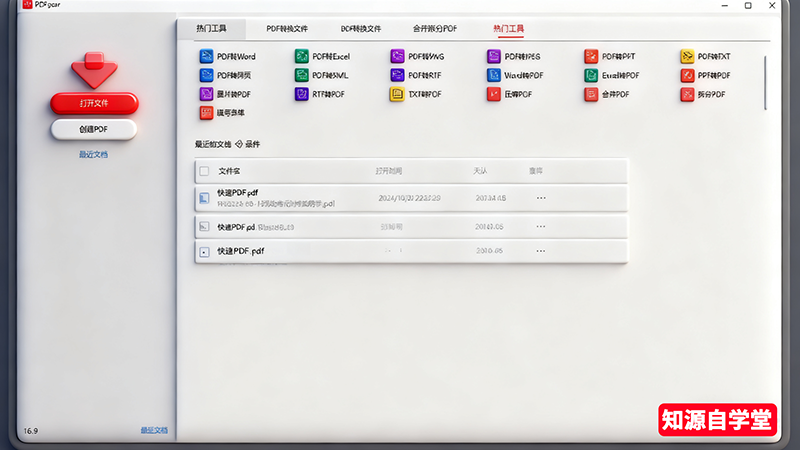Click the PDF转Word tool icon

[x=207, y=57]
